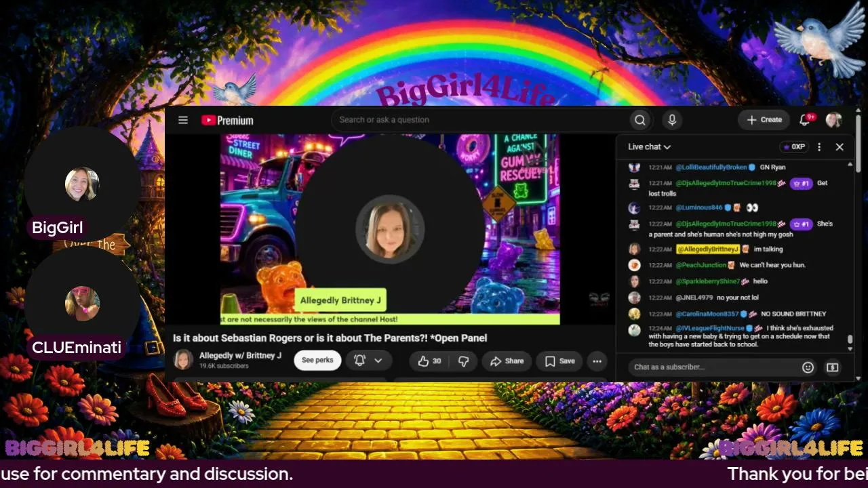Click the '19.6K subscribers' count
Viewport: 868px width, 488px height.
(x=224, y=366)
